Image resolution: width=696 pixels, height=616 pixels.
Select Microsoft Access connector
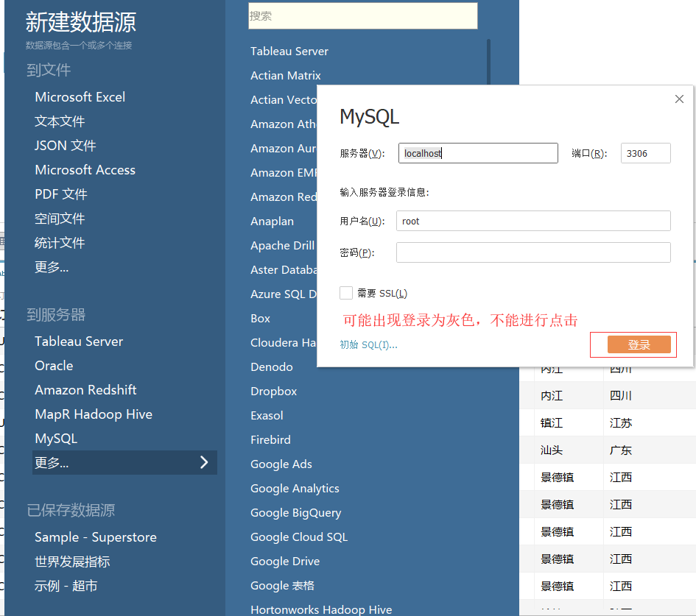pos(85,170)
